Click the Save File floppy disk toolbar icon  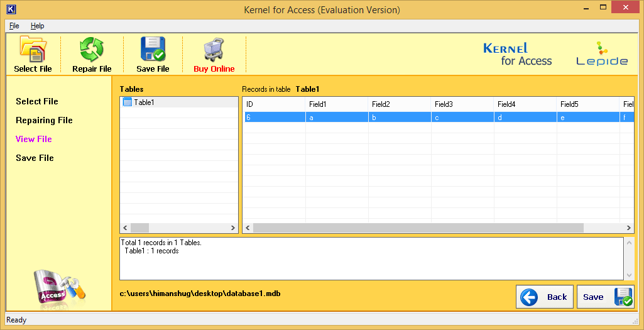[153, 49]
